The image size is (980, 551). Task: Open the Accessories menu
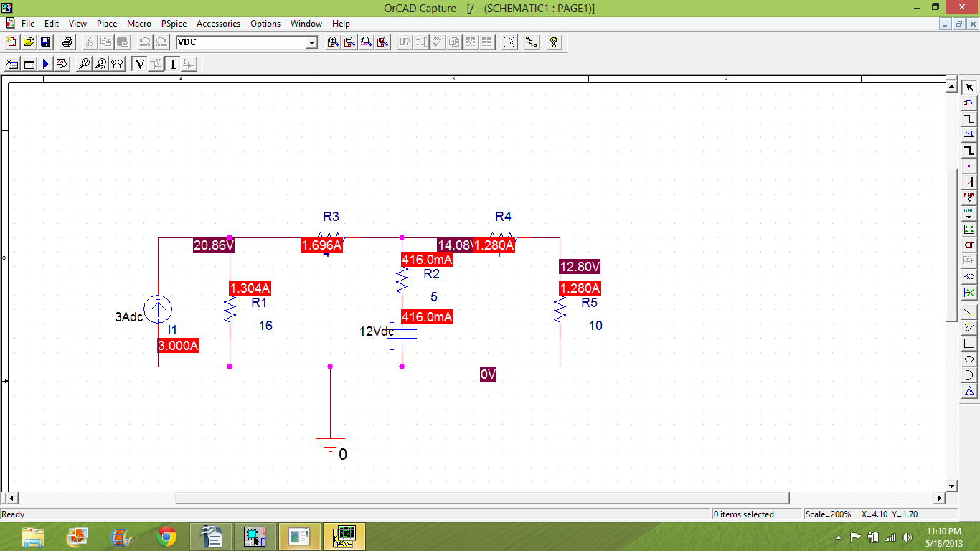pyautogui.click(x=218, y=24)
